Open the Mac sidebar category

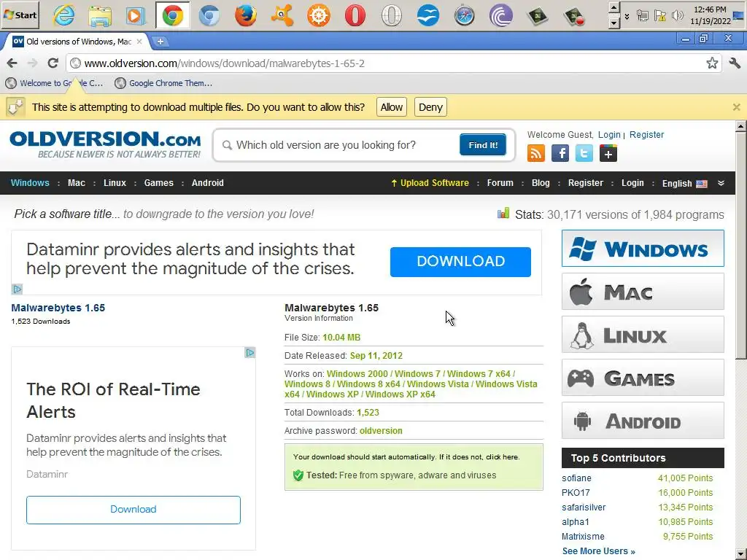pyautogui.click(x=643, y=292)
